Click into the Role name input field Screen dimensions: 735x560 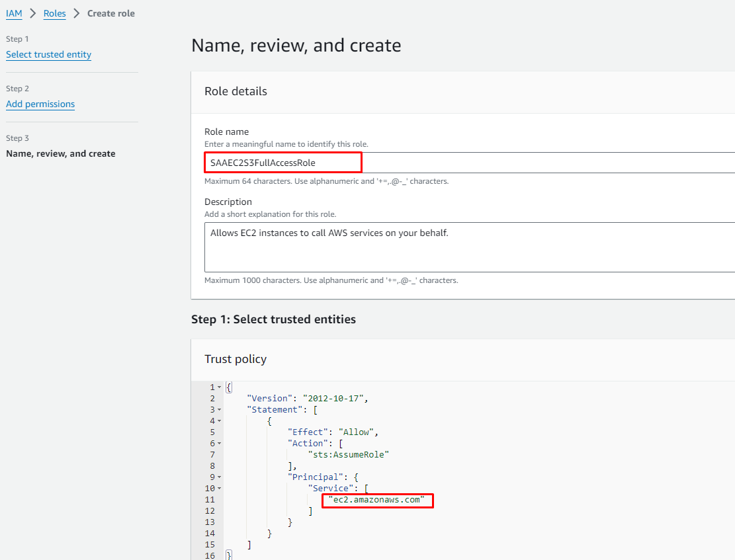[x=463, y=163]
